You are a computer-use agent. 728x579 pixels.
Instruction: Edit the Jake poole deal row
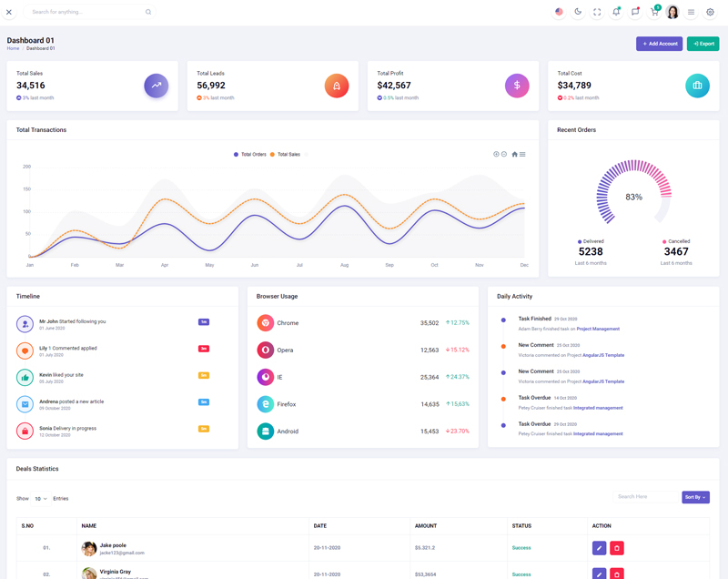click(599, 548)
